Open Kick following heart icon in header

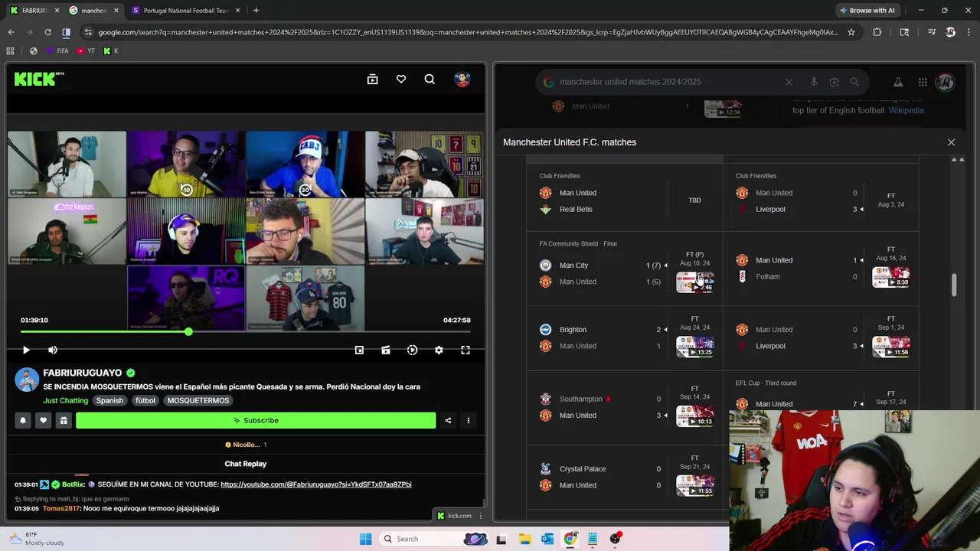[x=401, y=79]
